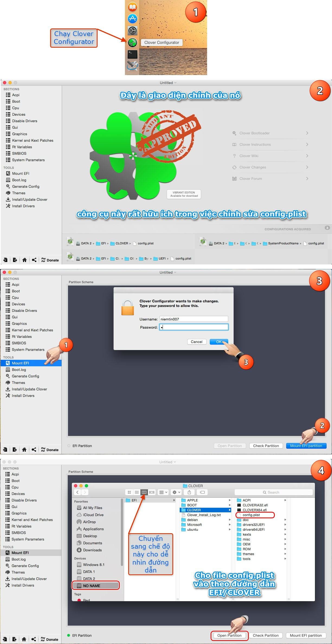This screenshot has width=332, height=644.
Task: Click Home icon in the password-prompt window's bottom bar
Action: pos(24,449)
